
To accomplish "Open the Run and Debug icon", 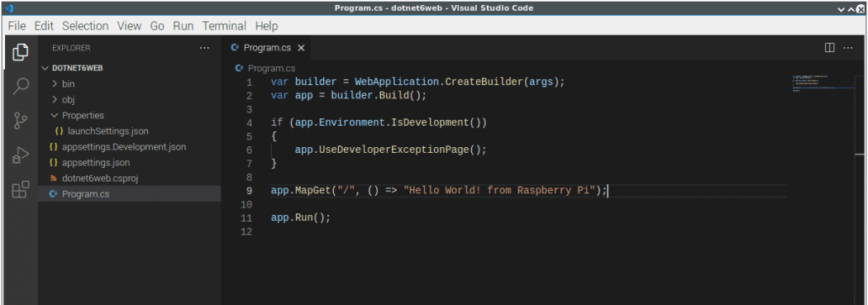I will pyautogui.click(x=21, y=155).
